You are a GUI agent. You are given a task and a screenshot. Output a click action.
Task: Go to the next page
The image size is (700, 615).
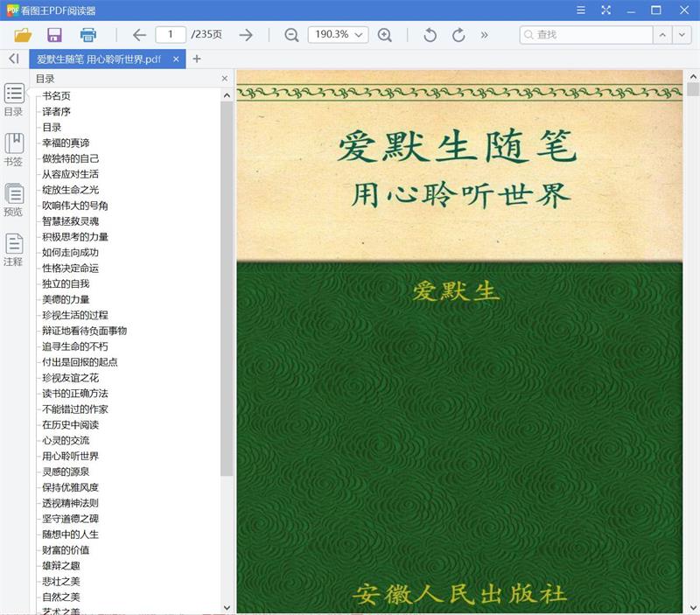click(x=246, y=35)
